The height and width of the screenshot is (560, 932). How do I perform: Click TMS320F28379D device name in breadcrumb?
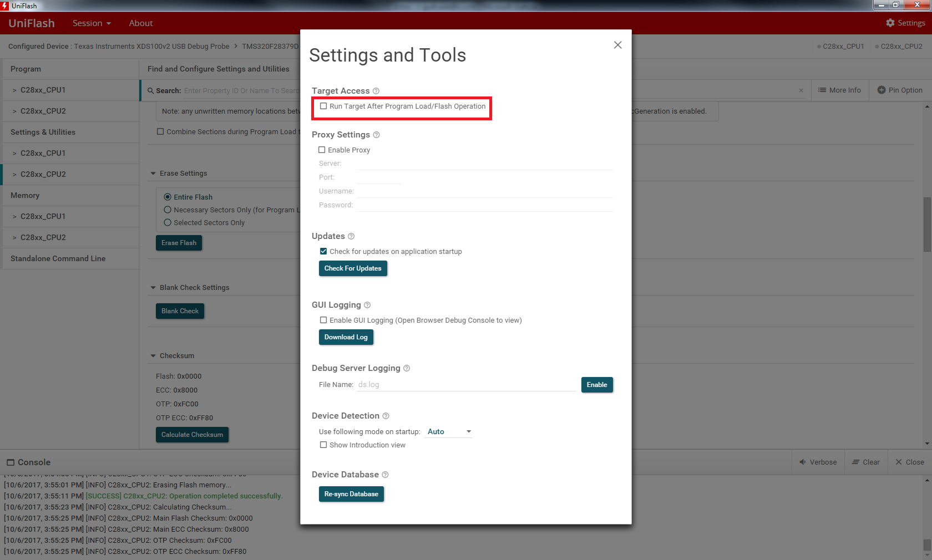270,47
